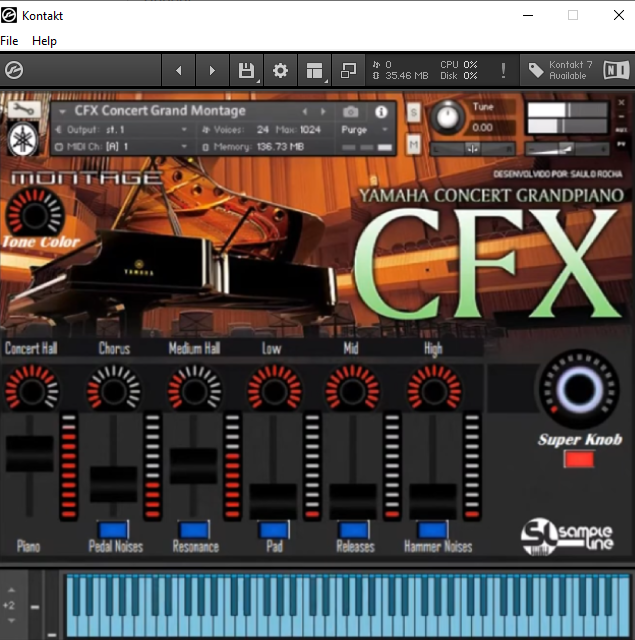Minimize the instrument header with the minus icon
This screenshot has width=635, height=640.
click(621, 116)
